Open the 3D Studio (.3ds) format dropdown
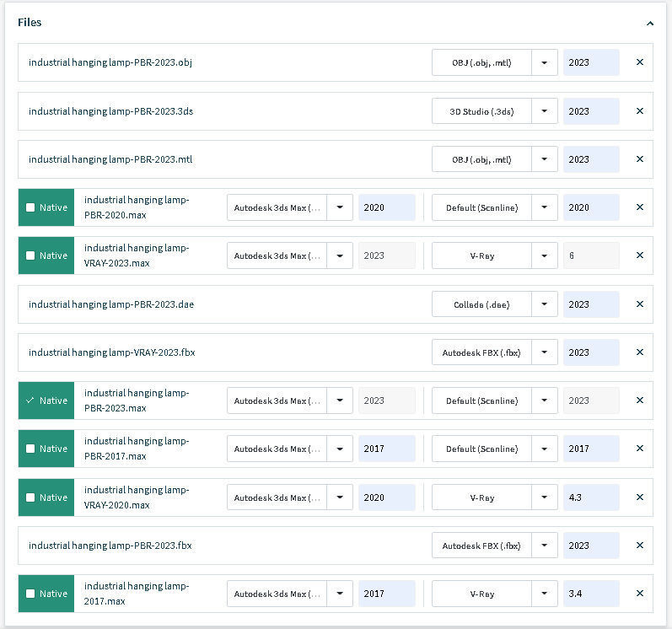 tap(545, 111)
